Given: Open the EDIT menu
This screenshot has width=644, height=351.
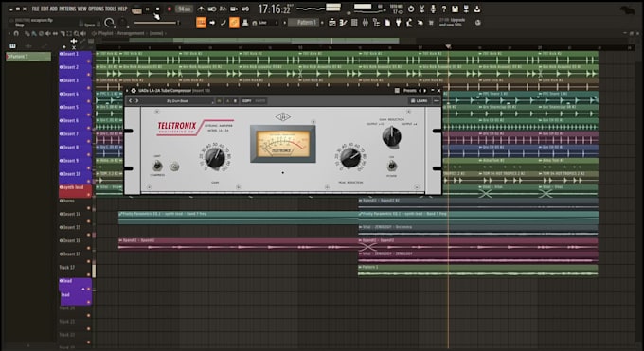Looking at the screenshot, I should point(45,9).
